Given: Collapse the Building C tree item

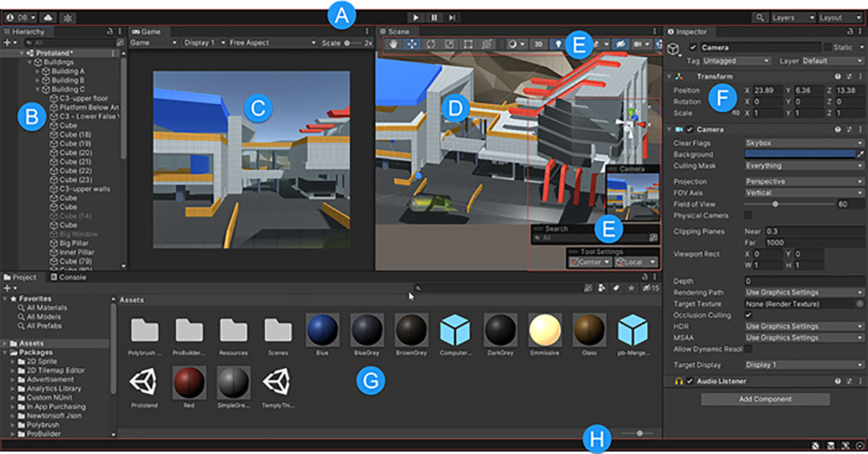Looking at the screenshot, I should tap(37, 89).
